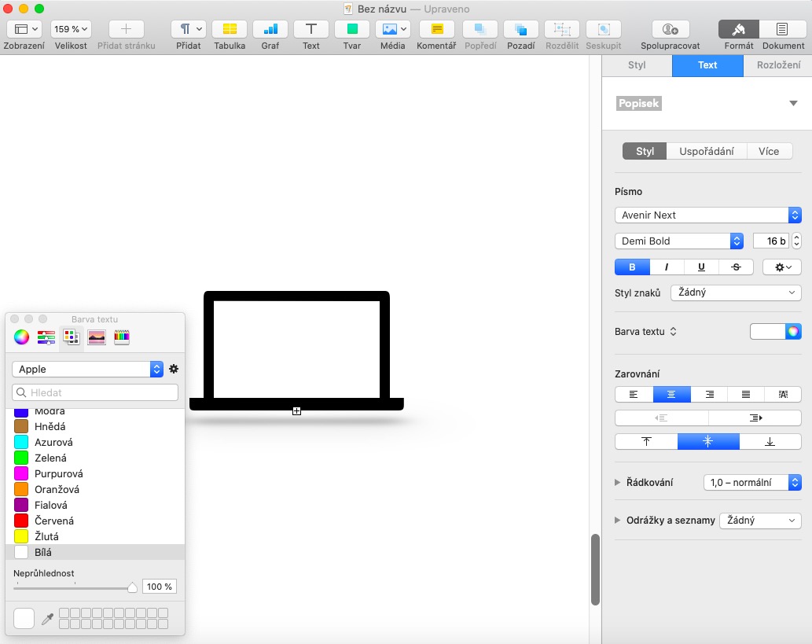812x644 pixels.
Task: Insert a chart with Graf icon
Action: 270,29
